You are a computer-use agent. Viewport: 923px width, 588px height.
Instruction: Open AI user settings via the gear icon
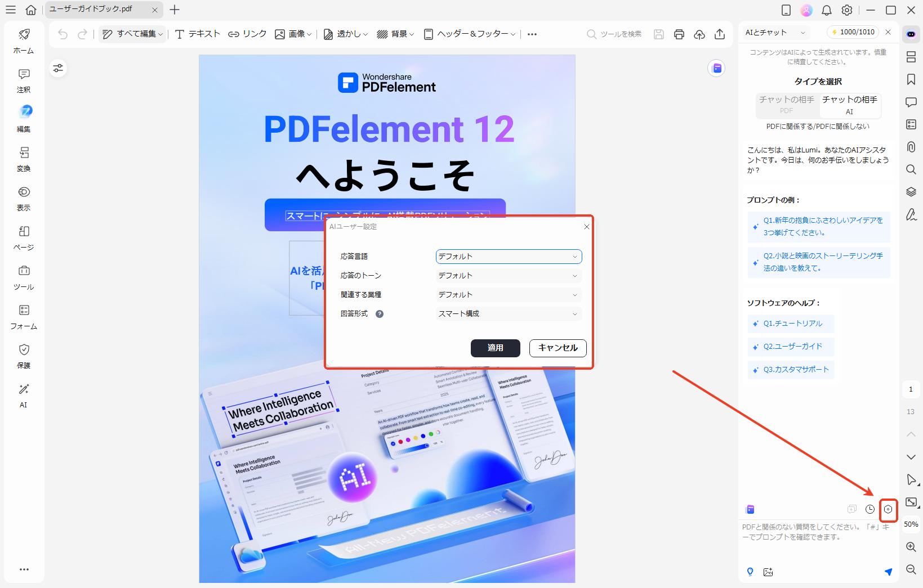[888, 509]
